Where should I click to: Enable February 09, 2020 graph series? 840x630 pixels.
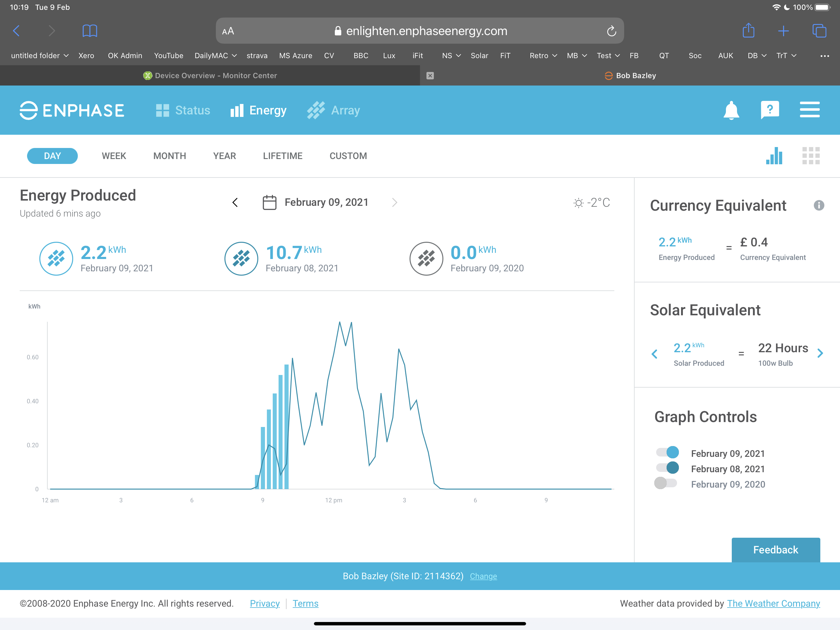[x=665, y=483]
